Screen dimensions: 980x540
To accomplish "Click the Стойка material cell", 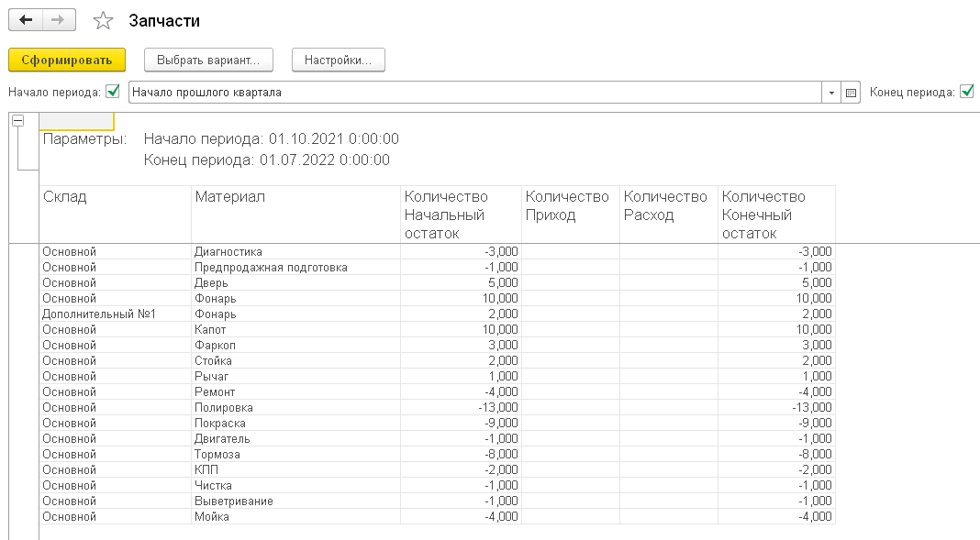I will [295, 361].
